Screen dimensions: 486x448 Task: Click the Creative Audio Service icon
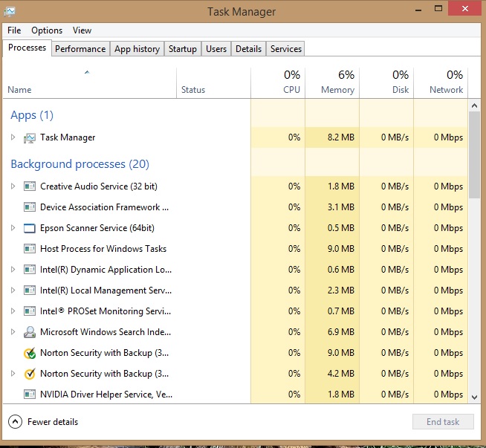click(30, 186)
